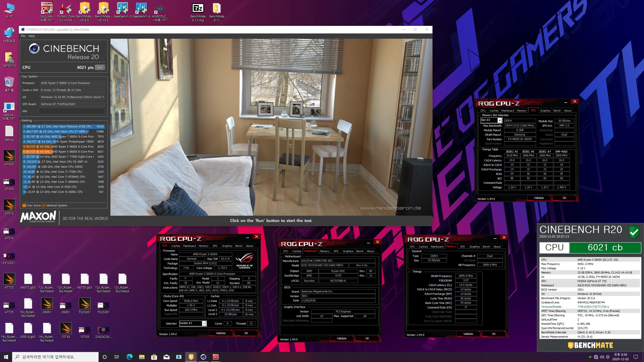Launch Geekbench 3 desktop icon
This screenshot has height=362, width=644.
pyautogui.click(x=122, y=10)
